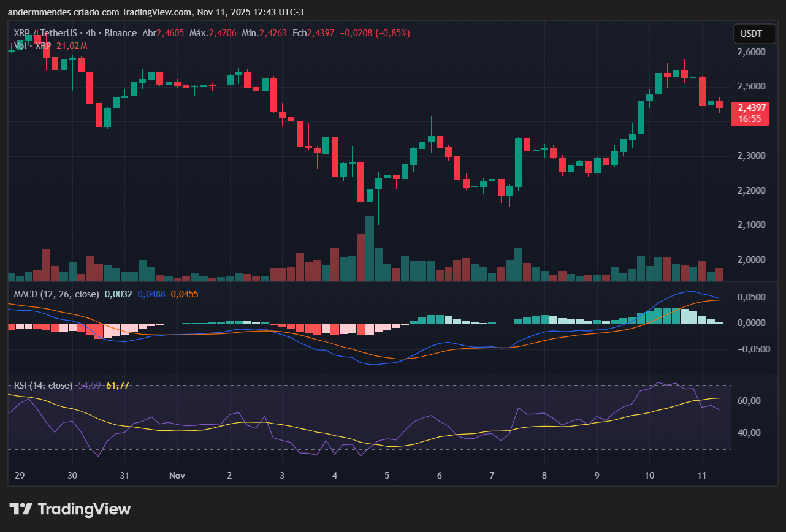Screen dimensions: 786x532
Task: Click the red last-price flag showing 2,4397
Action: coord(750,113)
